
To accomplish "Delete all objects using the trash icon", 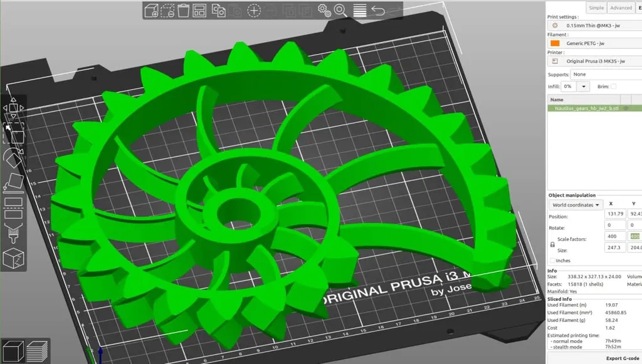I will pos(182,10).
